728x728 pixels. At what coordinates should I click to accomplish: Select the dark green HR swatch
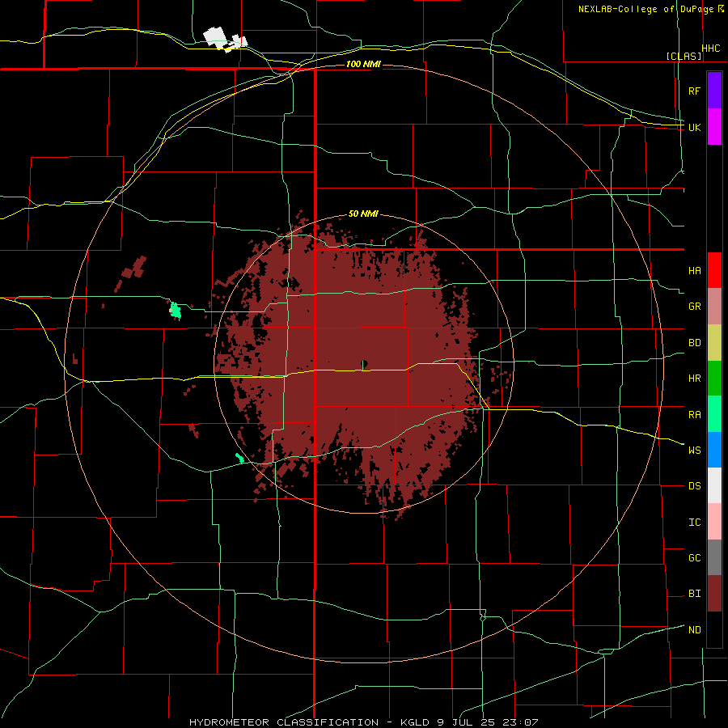(x=714, y=379)
